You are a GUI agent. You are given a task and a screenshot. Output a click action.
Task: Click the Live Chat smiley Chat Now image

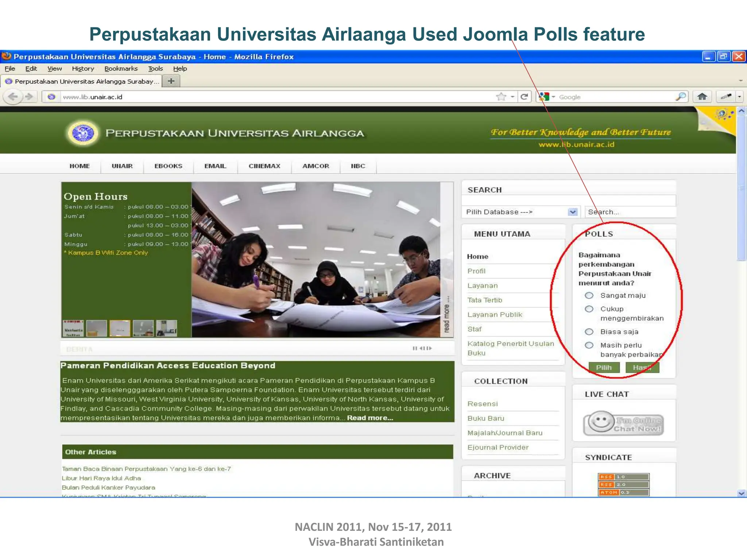pyautogui.click(x=623, y=423)
